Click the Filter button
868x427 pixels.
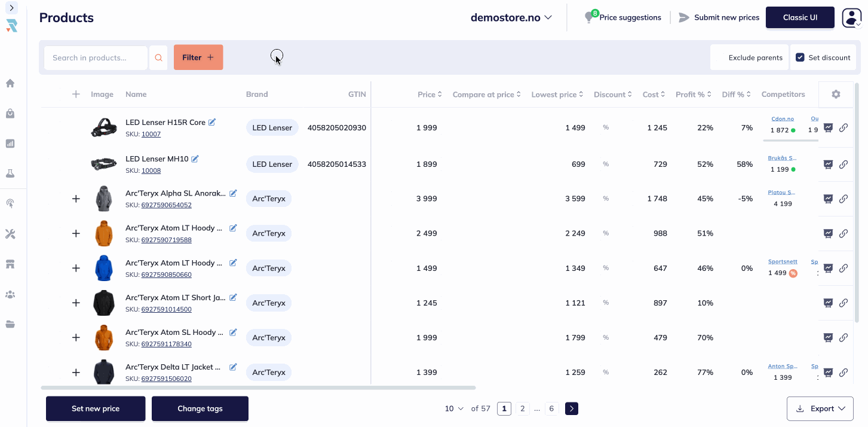click(x=198, y=57)
